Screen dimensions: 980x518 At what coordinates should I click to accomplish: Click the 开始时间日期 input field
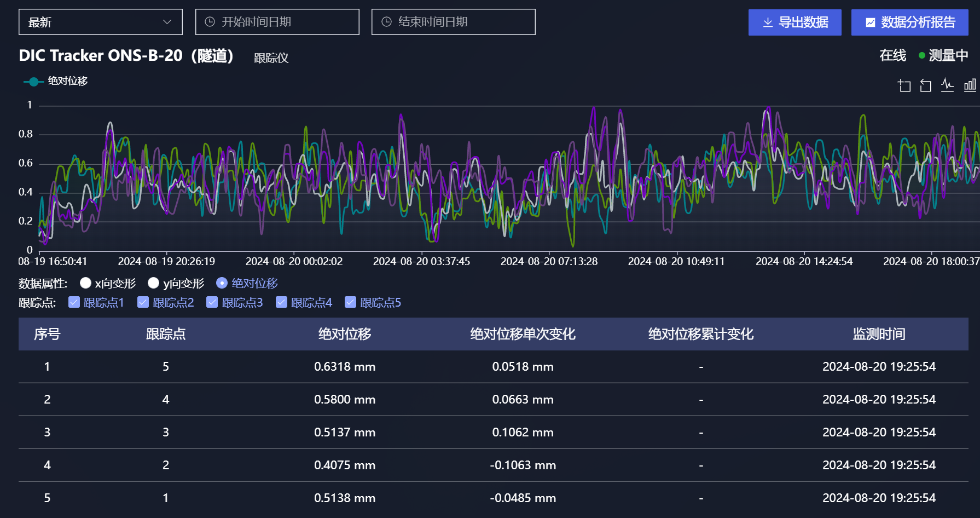277,22
